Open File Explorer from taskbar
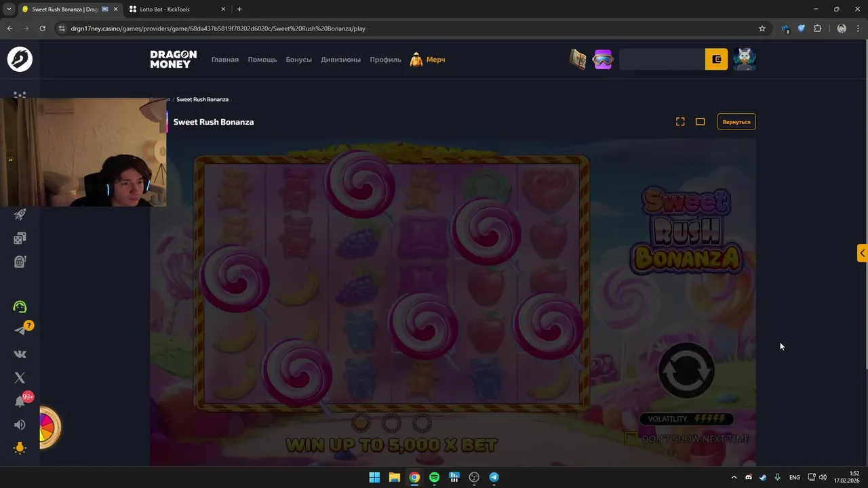This screenshot has width=868, height=488. [394, 477]
